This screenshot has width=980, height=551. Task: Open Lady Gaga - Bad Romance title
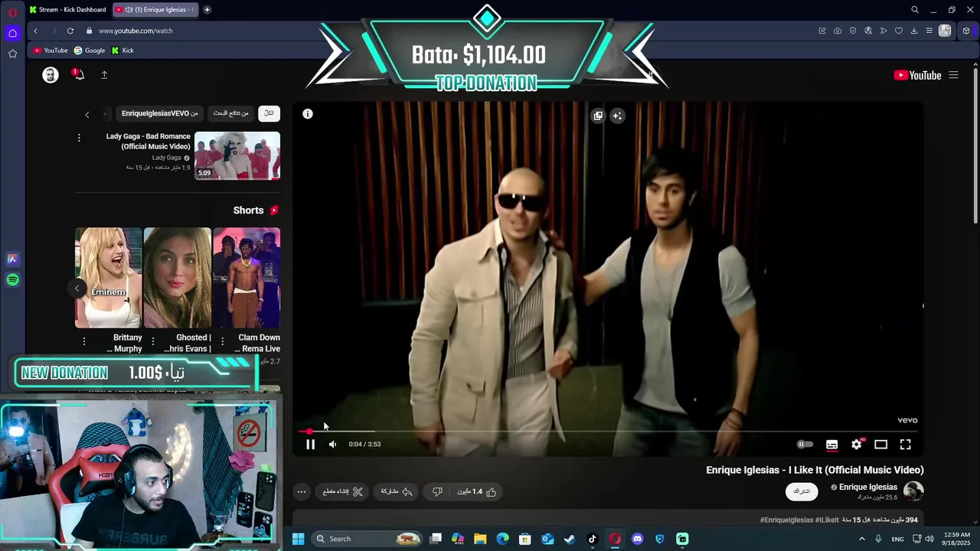point(149,141)
